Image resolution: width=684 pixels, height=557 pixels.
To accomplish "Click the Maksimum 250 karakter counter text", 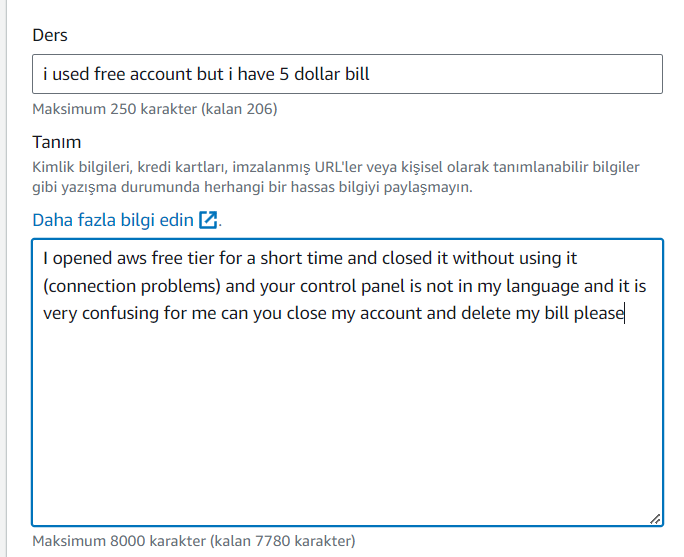I will point(155,108).
